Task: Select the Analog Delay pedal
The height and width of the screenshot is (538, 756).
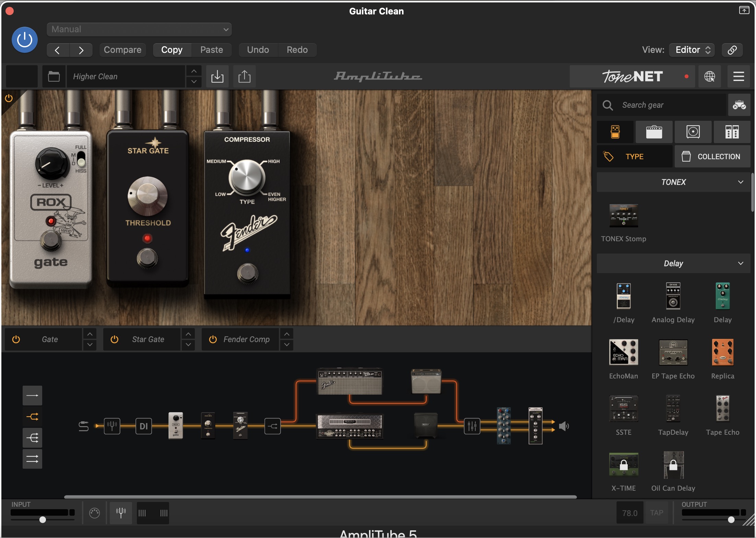Action: click(673, 296)
